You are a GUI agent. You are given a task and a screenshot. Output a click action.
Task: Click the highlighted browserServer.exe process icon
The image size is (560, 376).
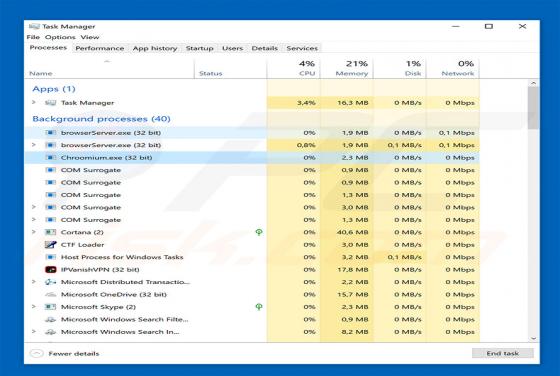[x=50, y=133]
